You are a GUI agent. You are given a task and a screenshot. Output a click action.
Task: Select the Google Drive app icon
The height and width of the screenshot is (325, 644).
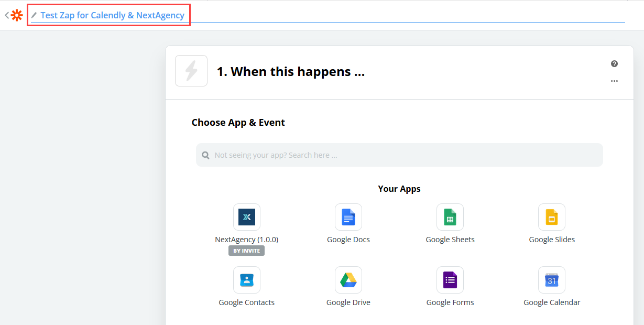(x=348, y=280)
